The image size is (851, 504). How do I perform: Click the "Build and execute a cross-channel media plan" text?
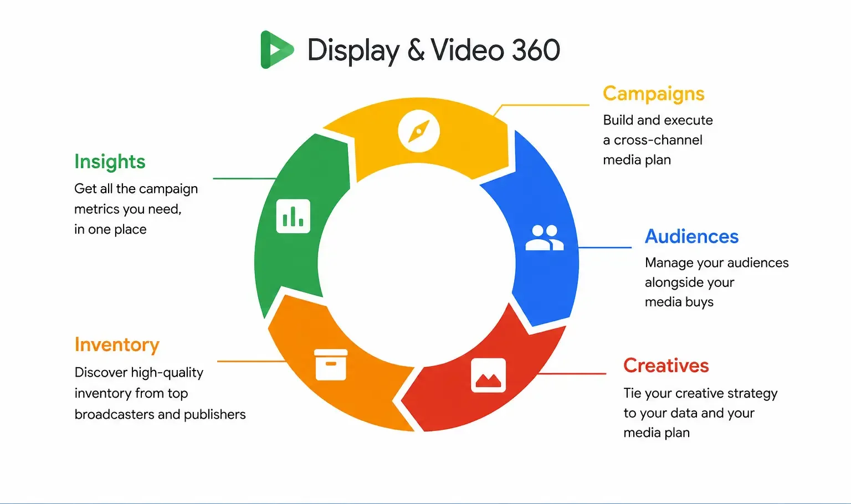[658, 140]
